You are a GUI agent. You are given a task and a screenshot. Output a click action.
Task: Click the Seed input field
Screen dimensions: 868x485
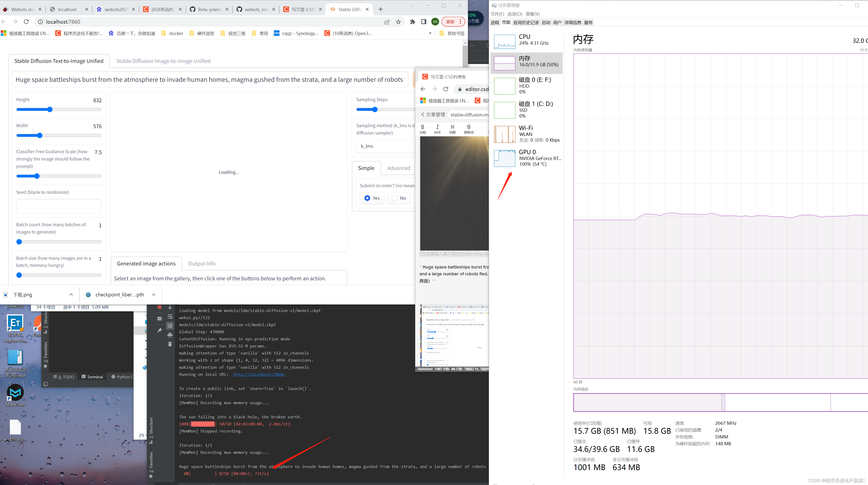(x=59, y=206)
